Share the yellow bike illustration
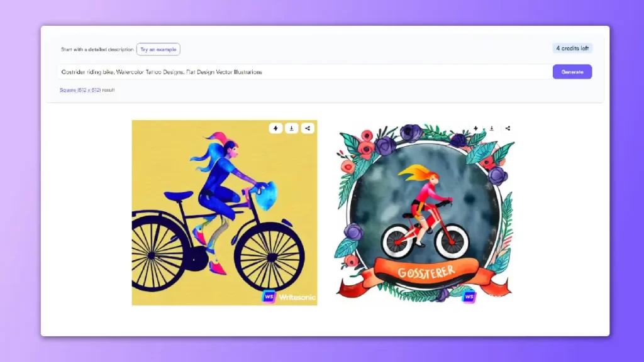The width and height of the screenshot is (644, 362). (x=307, y=128)
